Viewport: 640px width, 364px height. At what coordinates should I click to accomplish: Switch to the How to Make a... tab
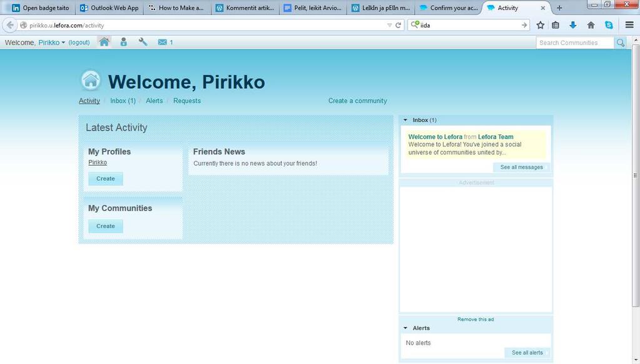point(176,8)
